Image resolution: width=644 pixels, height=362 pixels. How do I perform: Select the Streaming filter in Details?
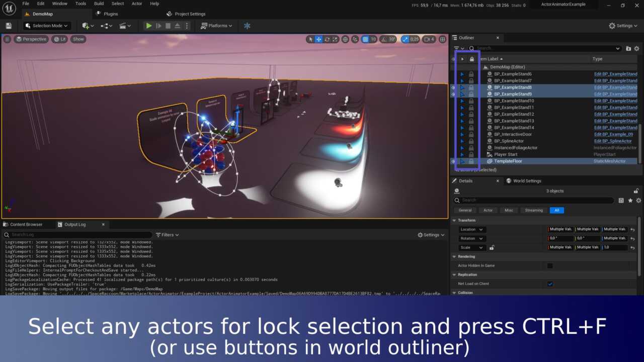534,210
